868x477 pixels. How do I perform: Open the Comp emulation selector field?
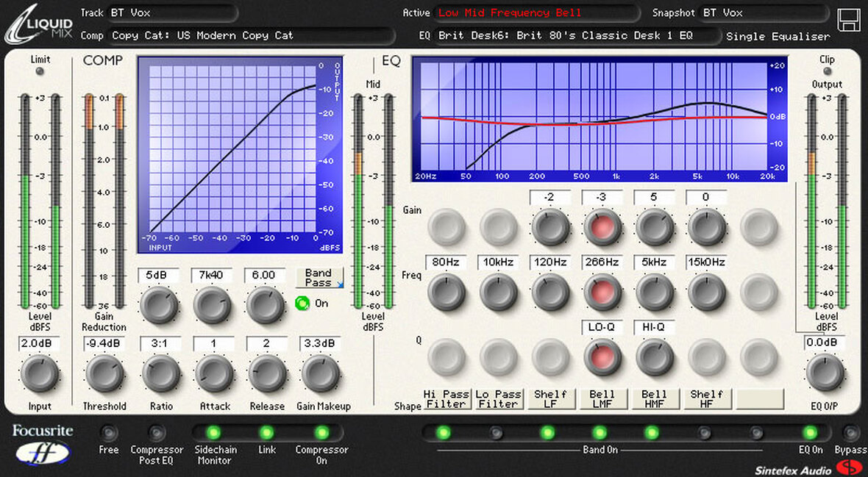coord(250,35)
